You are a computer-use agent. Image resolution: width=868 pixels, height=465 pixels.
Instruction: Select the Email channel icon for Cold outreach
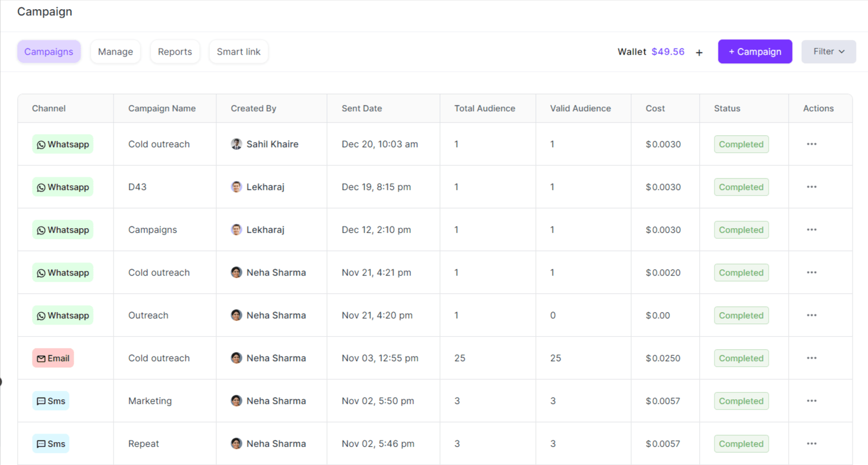tap(53, 358)
